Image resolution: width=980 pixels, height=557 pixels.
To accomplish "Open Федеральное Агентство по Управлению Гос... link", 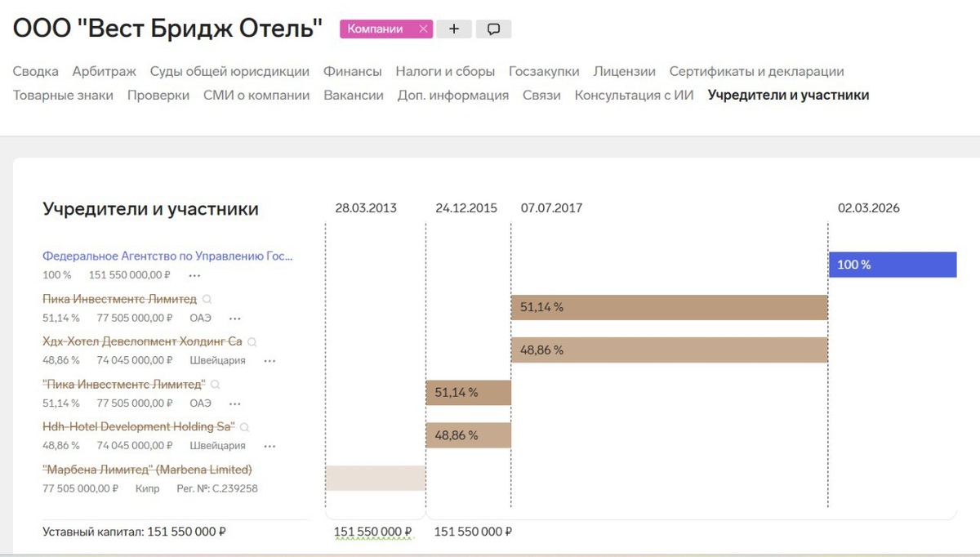I will tap(167, 256).
